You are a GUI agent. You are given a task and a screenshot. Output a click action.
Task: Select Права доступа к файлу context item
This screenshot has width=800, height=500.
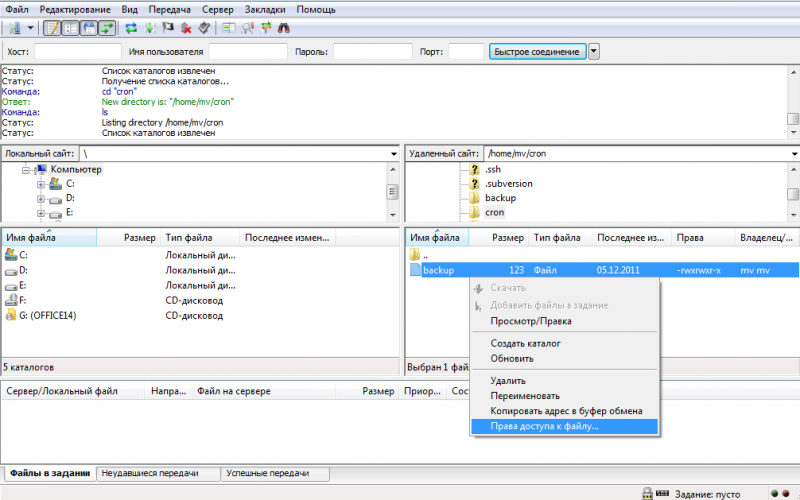coord(544,426)
